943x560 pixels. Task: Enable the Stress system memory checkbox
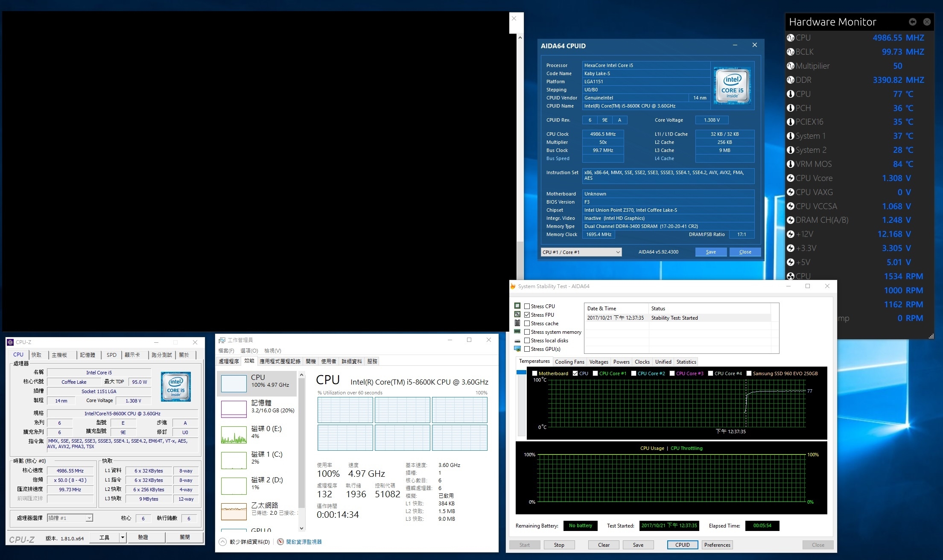click(527, 332)
